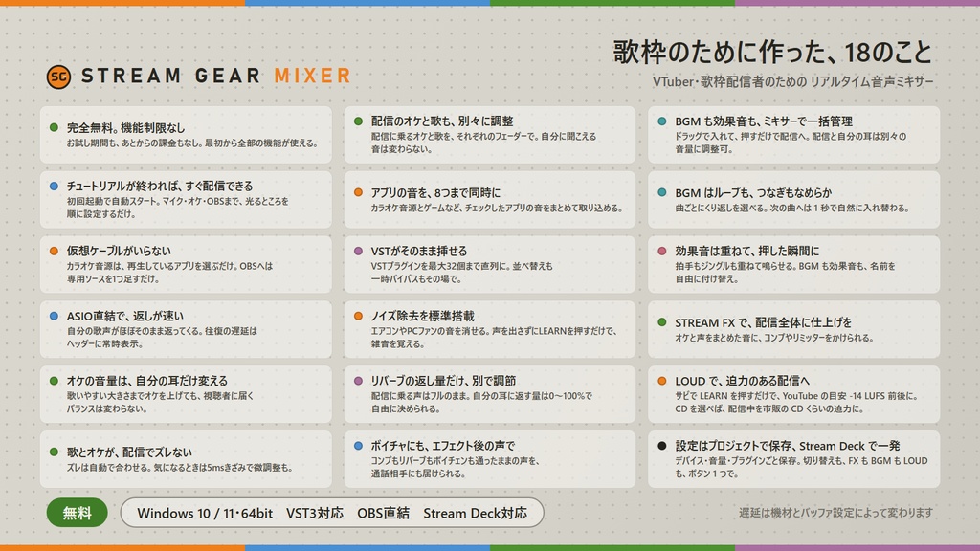Click the card title "効果音は重ねて、押した瞬間に"
The width and height of the screenshot is (980, 551).
[x=746, y=251]
